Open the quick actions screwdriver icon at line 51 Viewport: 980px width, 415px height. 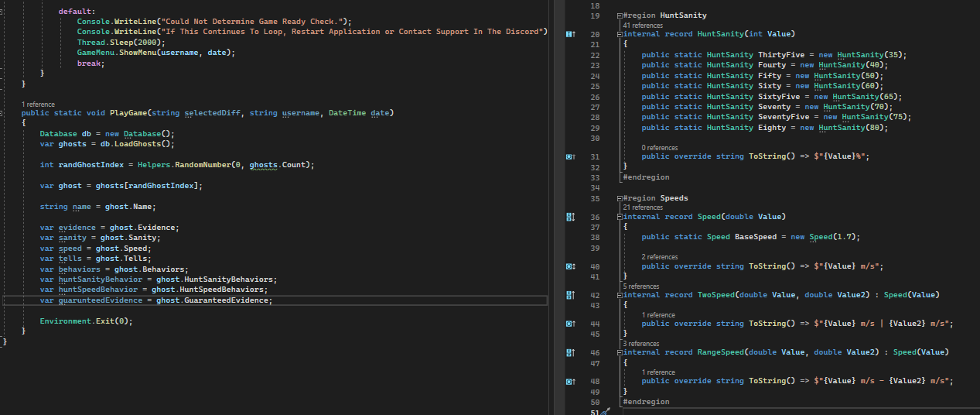[x=606, y=412]
